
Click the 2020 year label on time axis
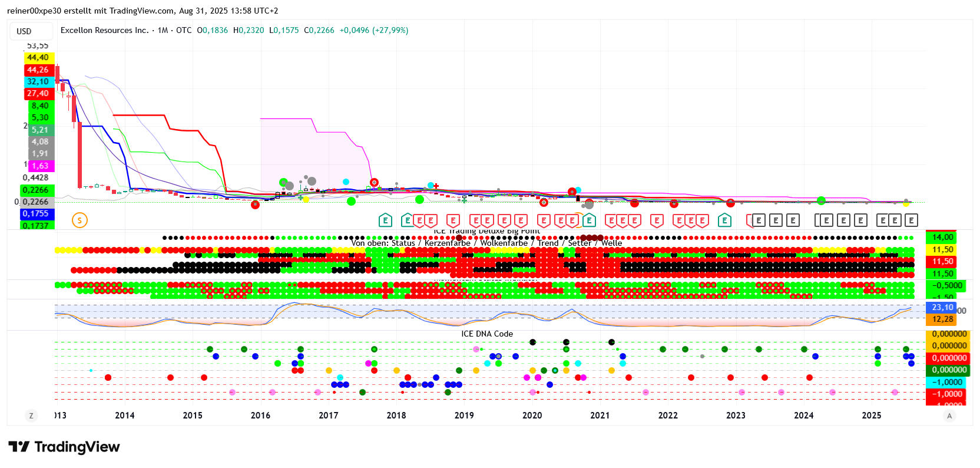[x=532, y=416]
